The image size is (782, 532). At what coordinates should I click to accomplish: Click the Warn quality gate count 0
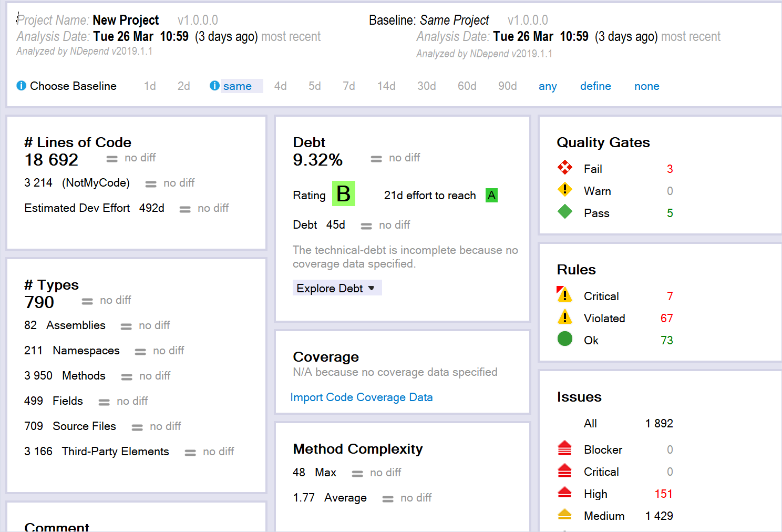pyautogui.click(x=670, y=191)
